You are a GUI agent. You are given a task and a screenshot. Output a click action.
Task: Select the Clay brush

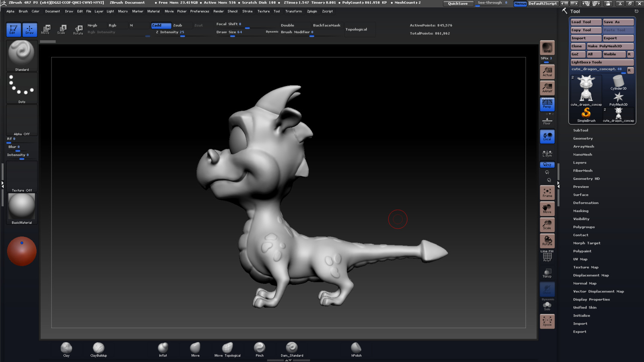point(66,349)
